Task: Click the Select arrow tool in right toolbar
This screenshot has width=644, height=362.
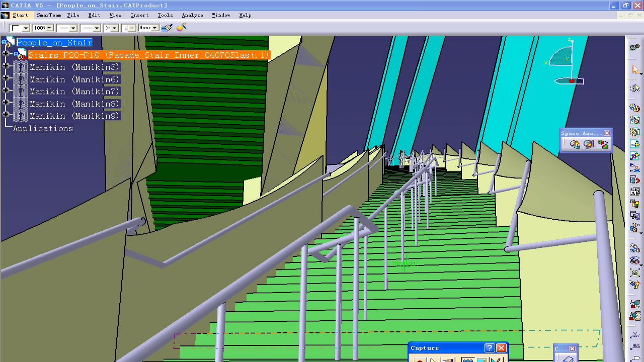Action: coord(635,70)
